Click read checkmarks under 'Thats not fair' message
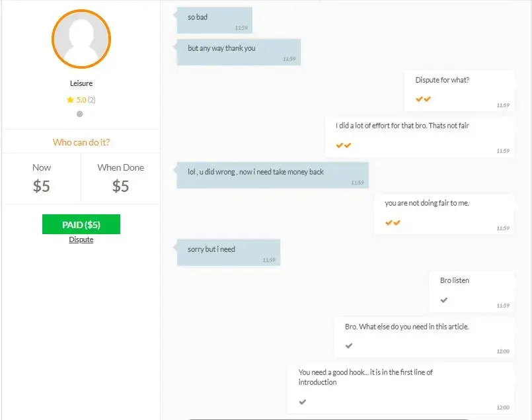 tap(344, 145)
